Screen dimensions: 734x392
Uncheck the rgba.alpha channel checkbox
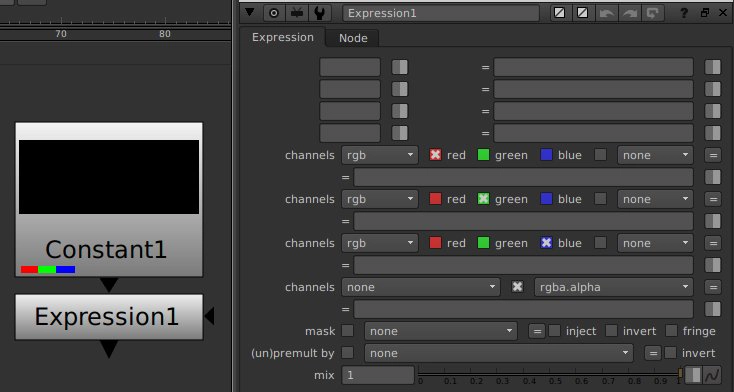517,287
